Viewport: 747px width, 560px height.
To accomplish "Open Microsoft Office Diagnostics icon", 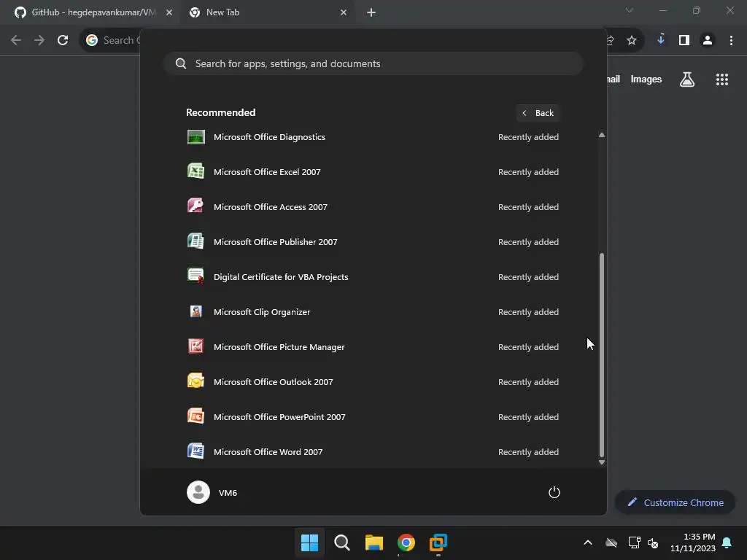I will [x=196, y=137].
